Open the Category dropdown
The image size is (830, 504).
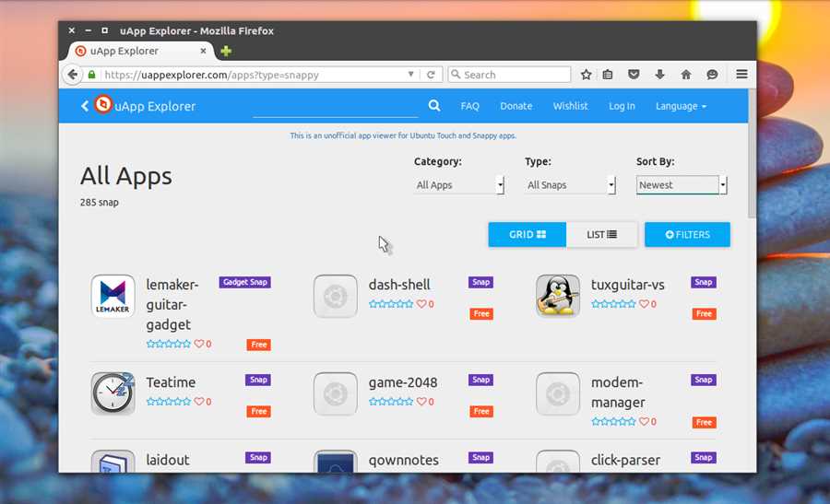[459, 185]
